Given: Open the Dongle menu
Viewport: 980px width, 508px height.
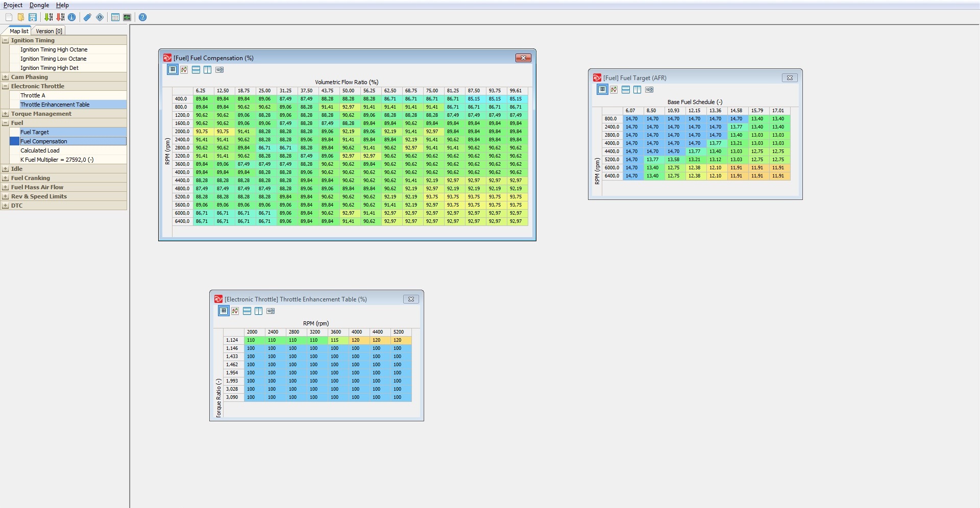Looking at the screenshot, I should coord(39,5).
